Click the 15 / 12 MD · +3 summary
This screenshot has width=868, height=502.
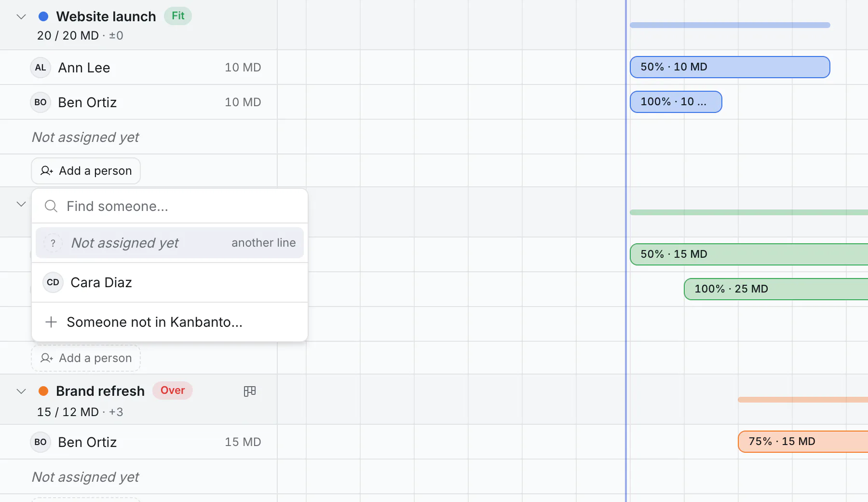(80, 412)
